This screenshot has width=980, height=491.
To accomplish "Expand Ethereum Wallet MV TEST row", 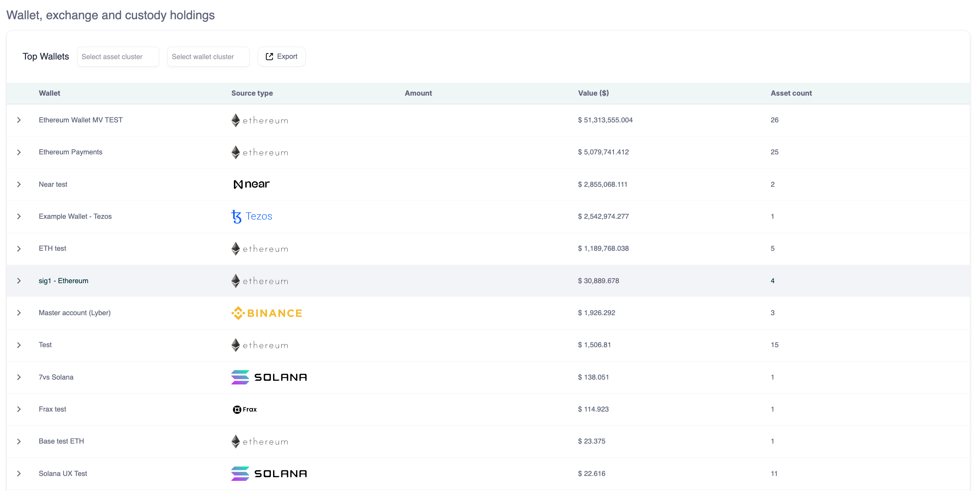I will [18, 120].
